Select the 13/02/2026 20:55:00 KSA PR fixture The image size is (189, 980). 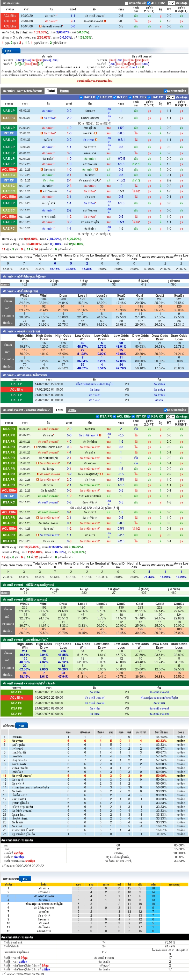coord(94,692)
